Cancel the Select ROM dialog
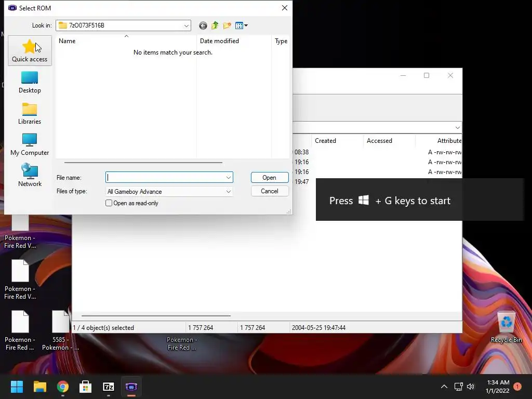Image resolution: width=532 pixels, height=399 pixels. coord(270,191)
